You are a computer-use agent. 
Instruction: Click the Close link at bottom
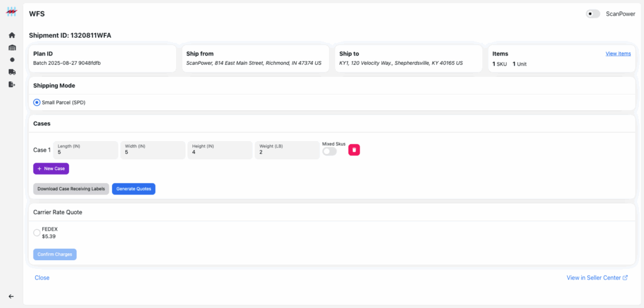[x=42, y=278]
